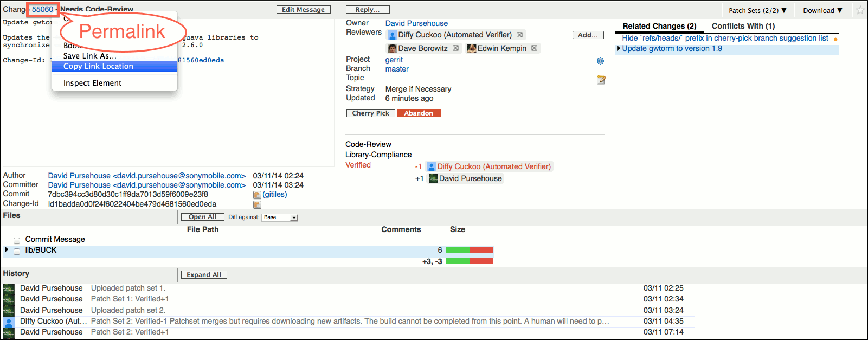Image resolution: width=868 pixels, height=340 pixels.
Task: Expand the Download dropdown
Action: tap(822, 9)
